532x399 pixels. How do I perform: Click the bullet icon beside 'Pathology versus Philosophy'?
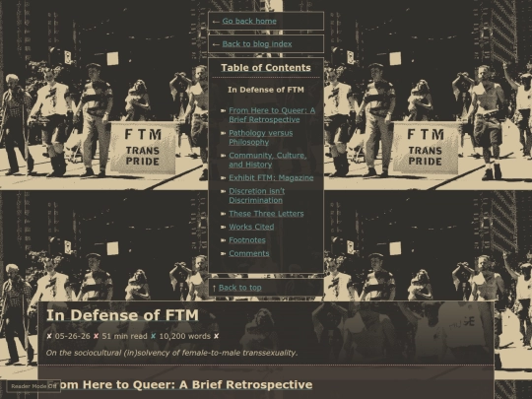[x=223, y=133]
